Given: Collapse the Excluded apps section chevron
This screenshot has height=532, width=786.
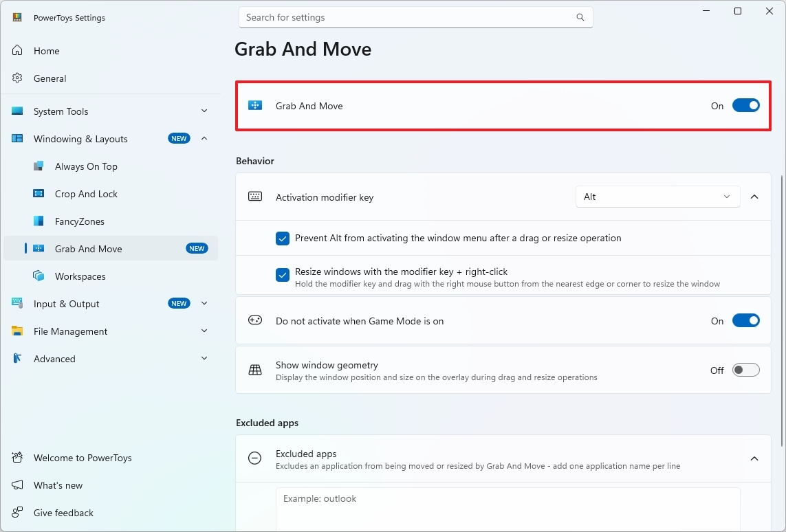Looking at the screenshot, I should click(754, 458).
